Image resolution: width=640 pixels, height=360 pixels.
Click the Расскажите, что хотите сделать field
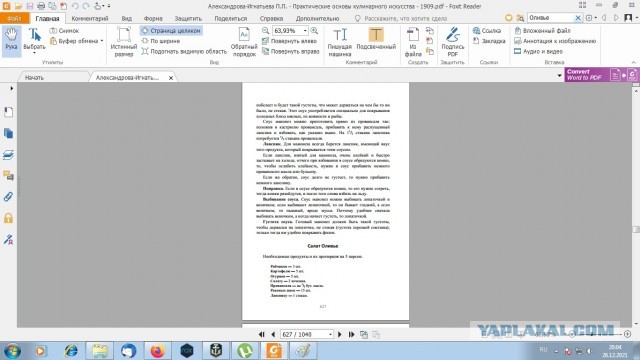400,18
